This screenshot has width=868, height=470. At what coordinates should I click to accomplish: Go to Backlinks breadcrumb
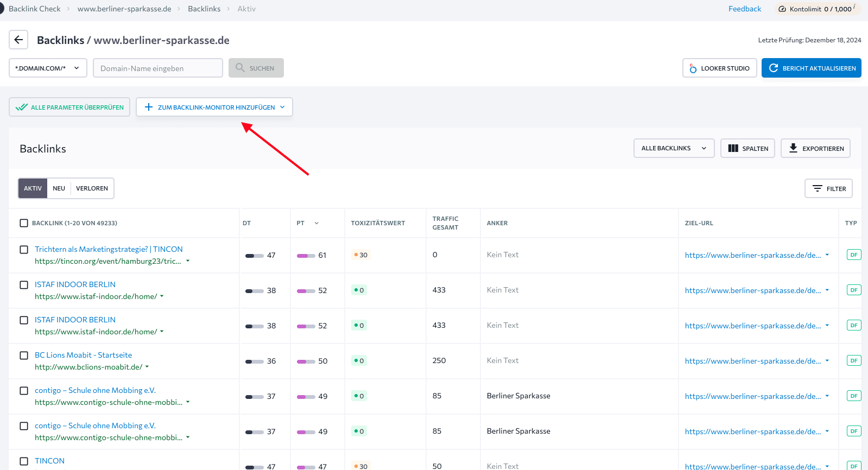pyautogui.click(x=204, y=9)
